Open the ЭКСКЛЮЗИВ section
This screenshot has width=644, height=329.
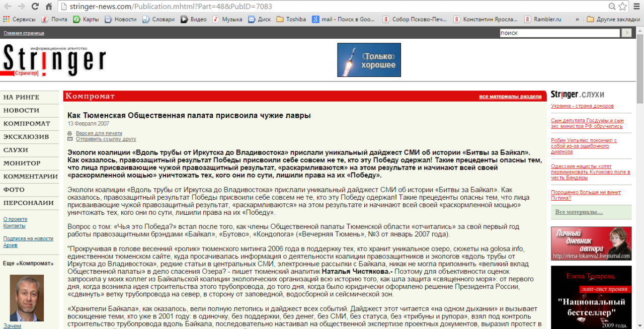coord(26,136)
